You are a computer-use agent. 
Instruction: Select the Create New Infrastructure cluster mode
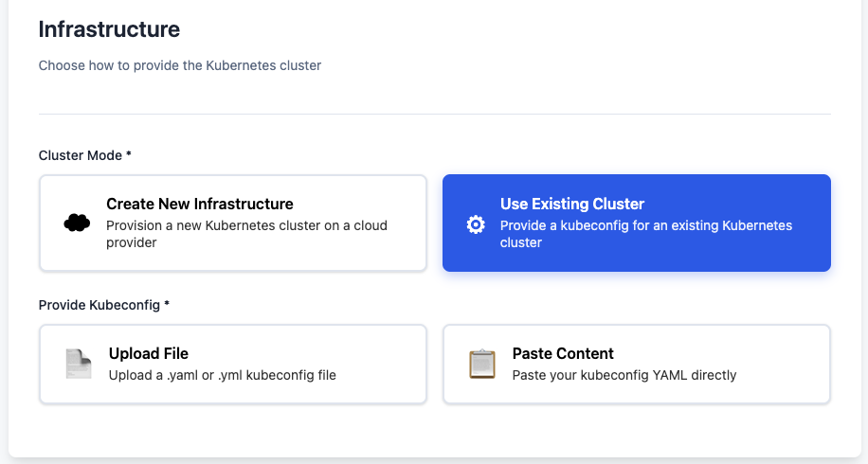tap(232, 223)
